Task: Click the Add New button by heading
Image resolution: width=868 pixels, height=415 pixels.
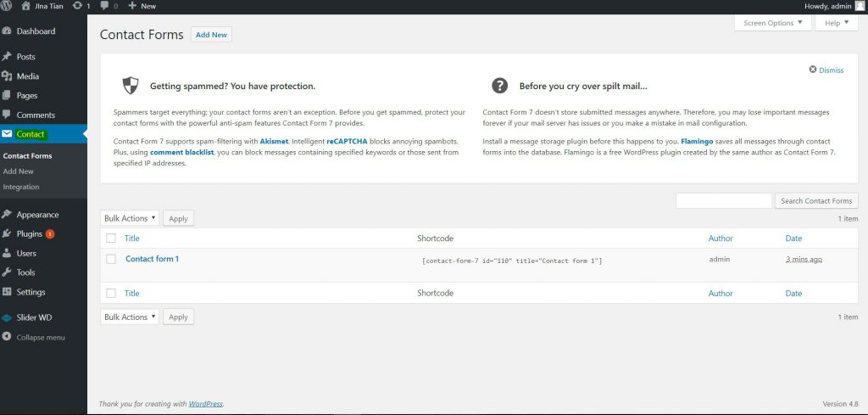Action: pyautogui.click(x=211, y=34)
